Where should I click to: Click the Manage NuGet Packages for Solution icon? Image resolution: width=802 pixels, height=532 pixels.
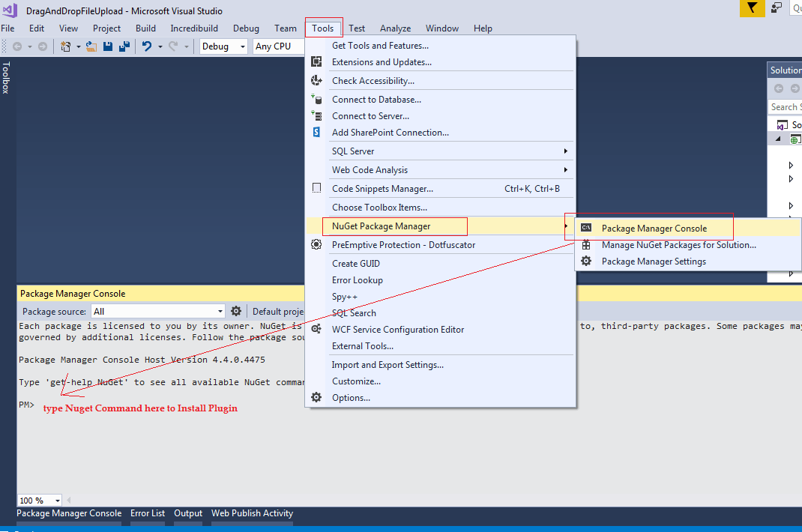click(x=585, y=245)
